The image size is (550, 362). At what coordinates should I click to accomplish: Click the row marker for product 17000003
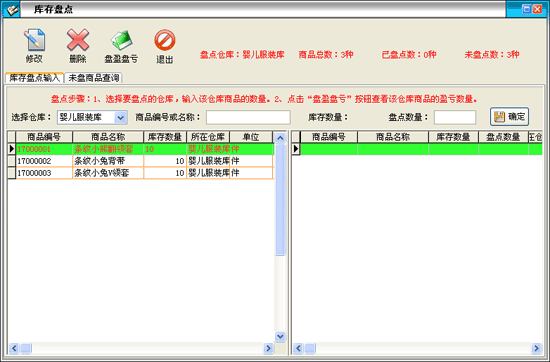[12, 173]
